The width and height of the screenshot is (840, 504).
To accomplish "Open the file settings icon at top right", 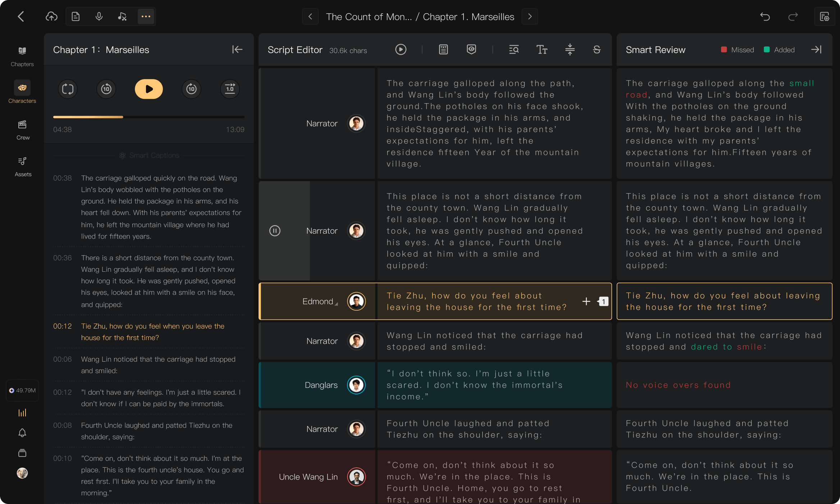I will click(x=825, y=17).
